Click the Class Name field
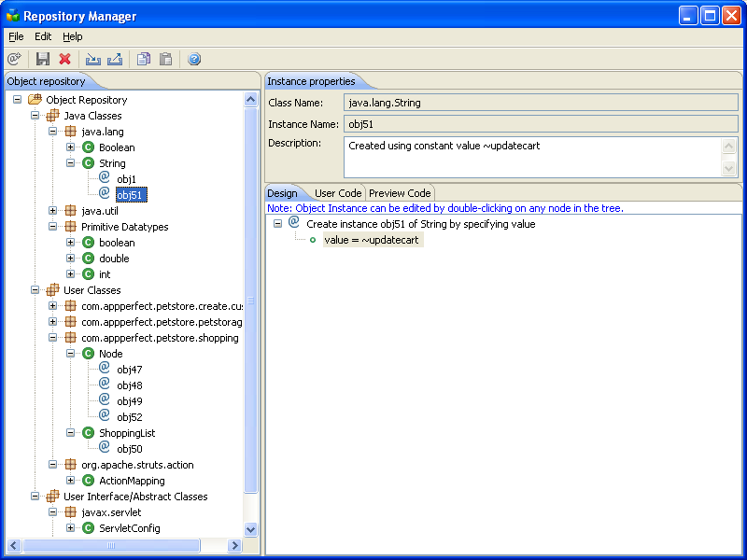The width and height of the screenshot is (747, 560). coord(541,103)
